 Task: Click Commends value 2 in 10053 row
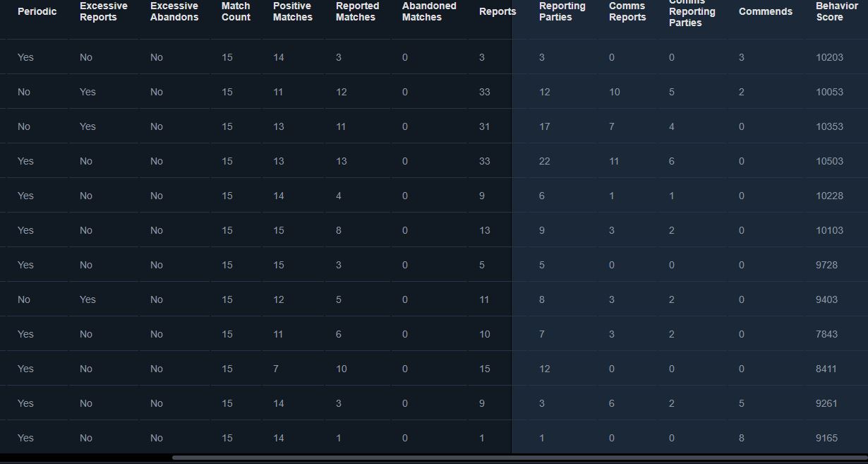tap(742, 92)
